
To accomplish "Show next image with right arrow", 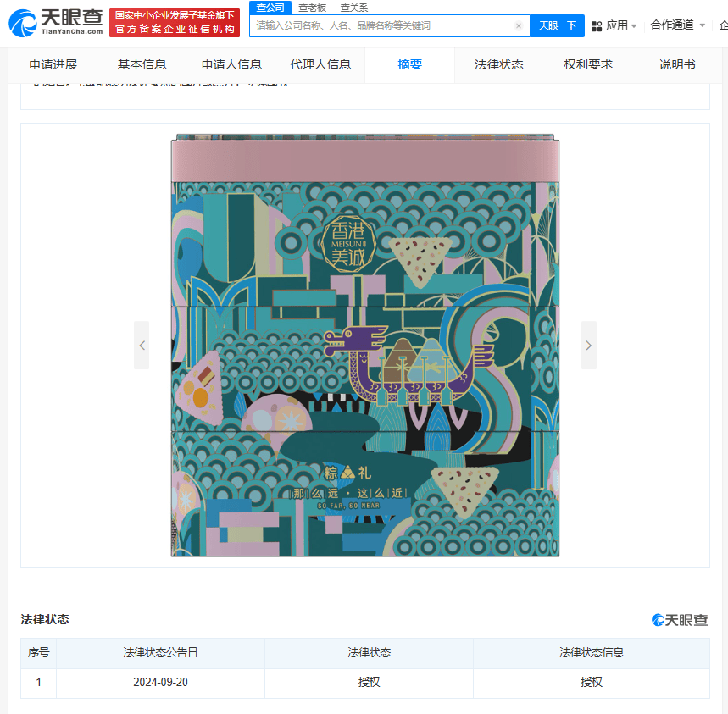I will (x=589, y=346).
